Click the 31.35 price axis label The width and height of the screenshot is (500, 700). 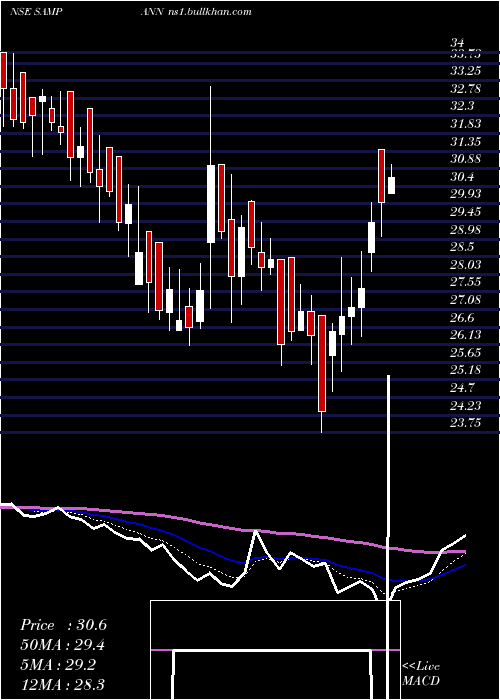pos(465,142)
